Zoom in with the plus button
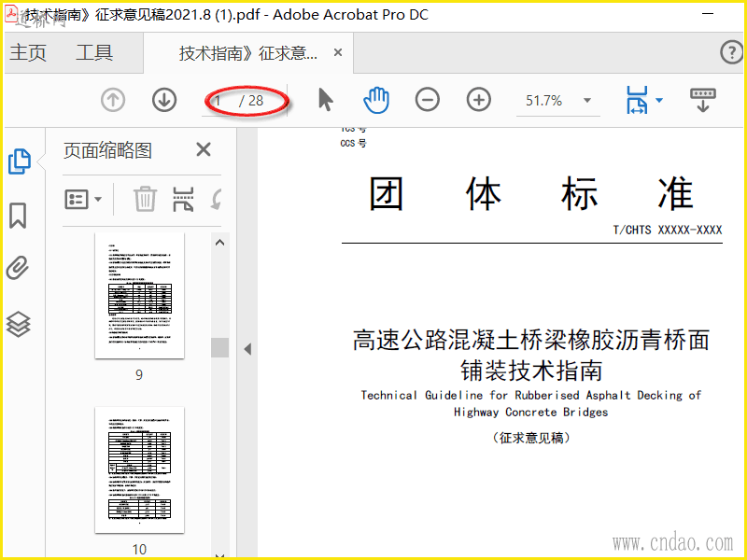 [479, 100]
